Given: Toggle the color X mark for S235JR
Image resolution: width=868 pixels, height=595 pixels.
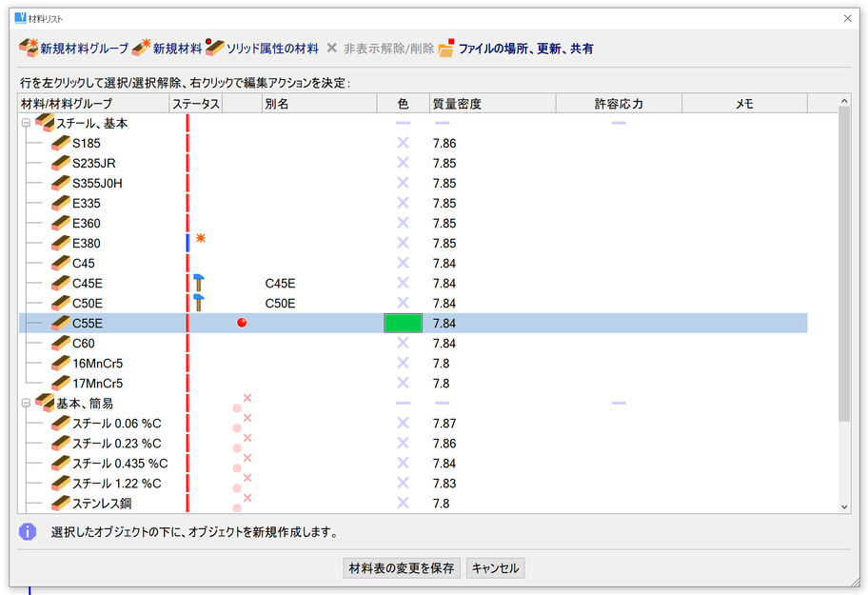Looking at the screenshot, I should point(403,163).
